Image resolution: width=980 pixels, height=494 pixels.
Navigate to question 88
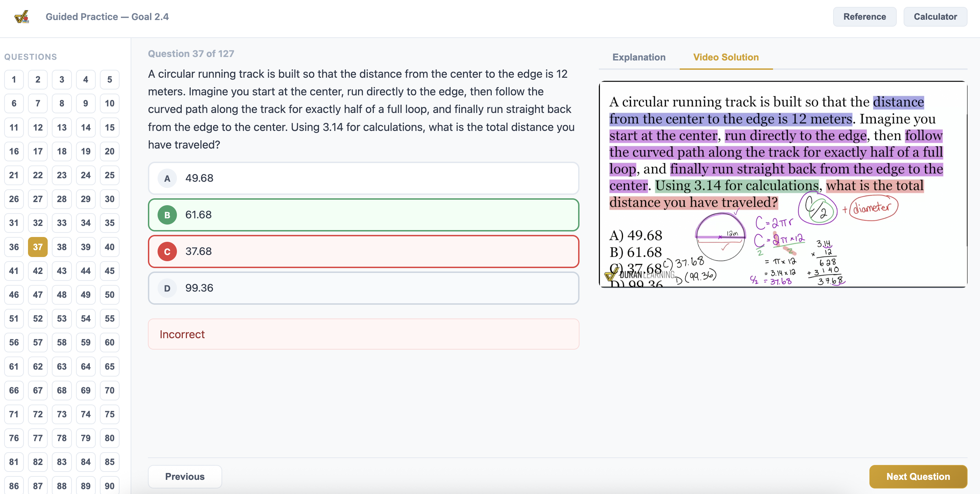pos(62,486)
